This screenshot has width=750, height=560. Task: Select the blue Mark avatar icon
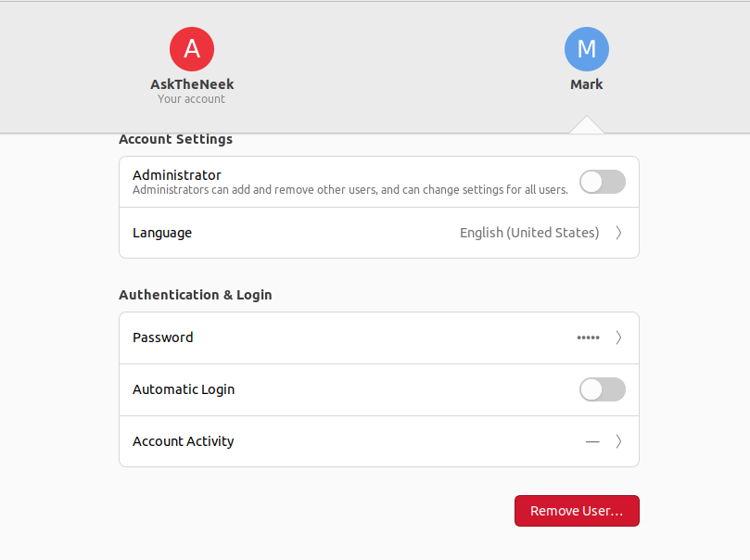tap(586, 49)
